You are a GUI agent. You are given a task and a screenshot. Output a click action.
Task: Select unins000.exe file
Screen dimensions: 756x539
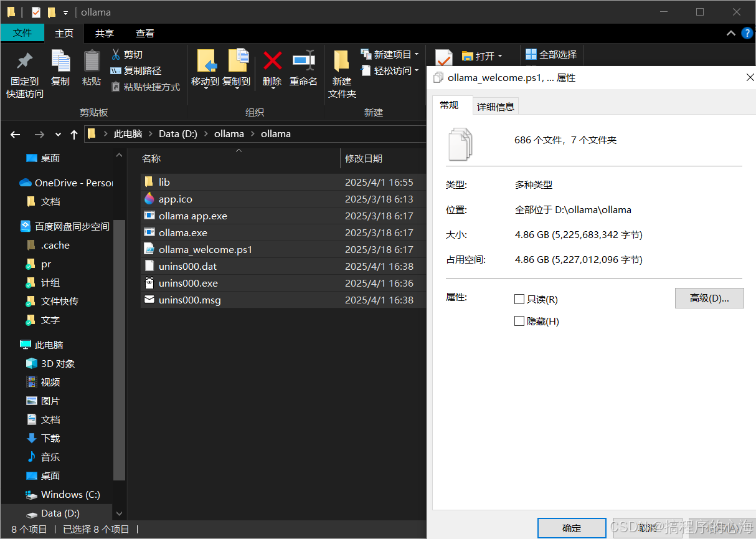[283, 283]
